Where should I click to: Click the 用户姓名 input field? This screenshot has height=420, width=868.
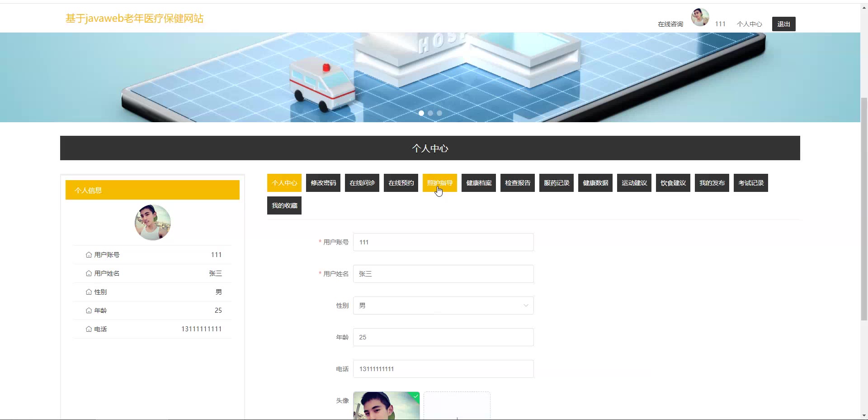(443, 274)
